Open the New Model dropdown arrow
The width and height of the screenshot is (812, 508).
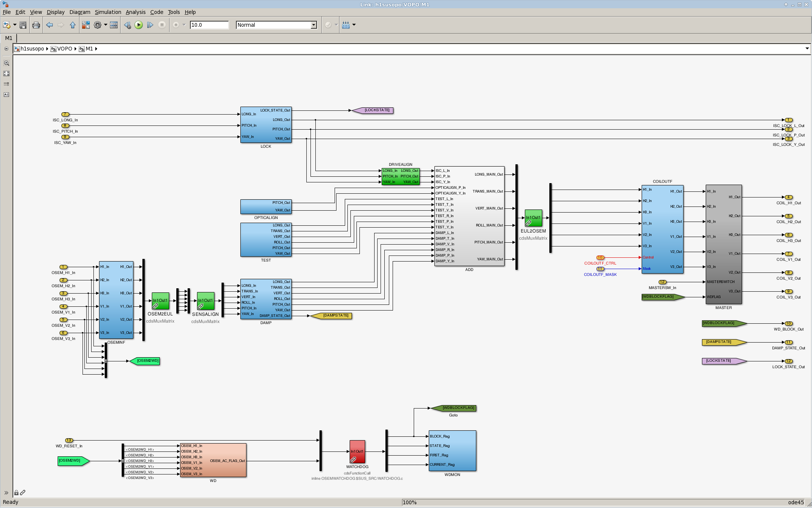coord(15,25)
